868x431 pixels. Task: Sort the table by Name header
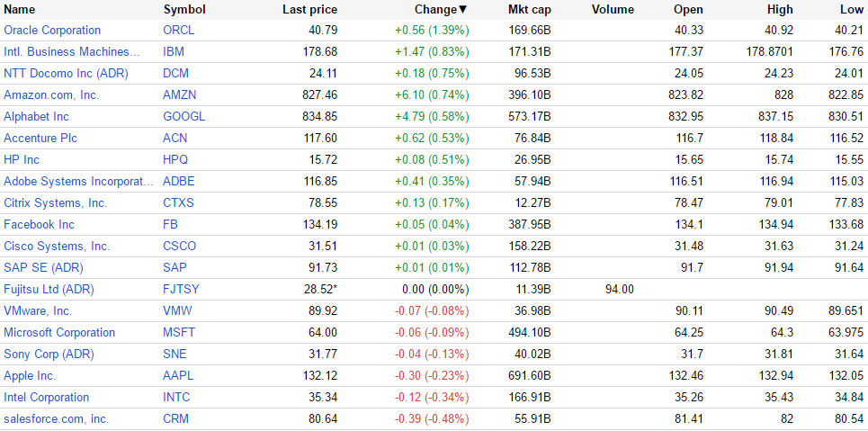(20, 10)
